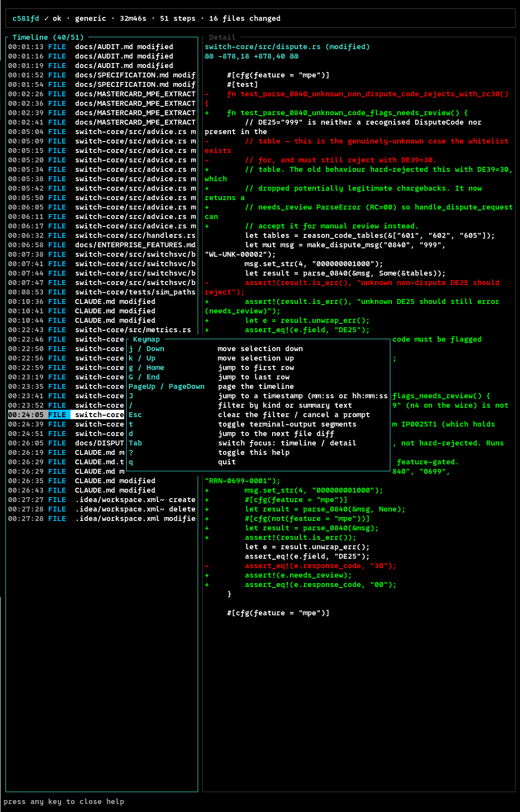
Task: Click the '#[test]' line in diff
Action: (x=242, y=84)
